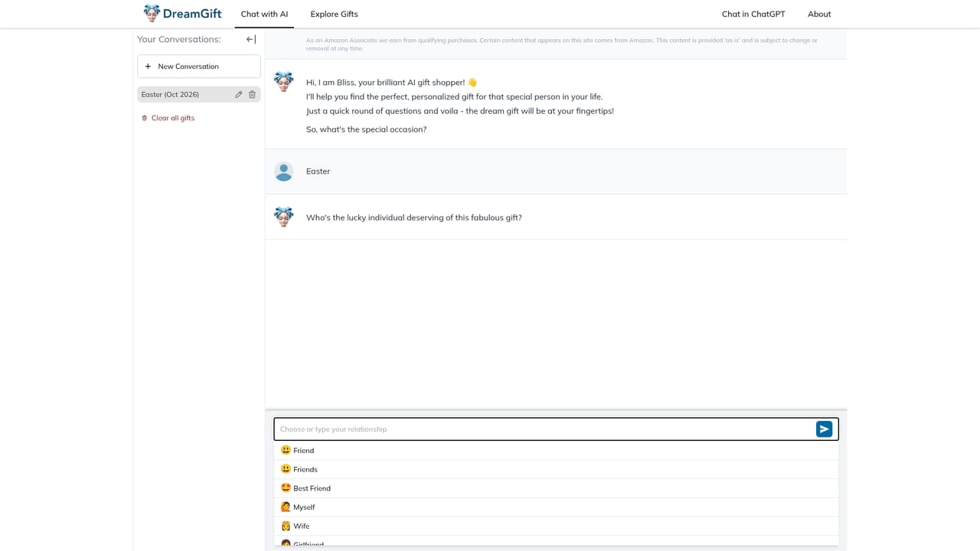
Task: Start a New Conversation
Action: click(199, 67)
